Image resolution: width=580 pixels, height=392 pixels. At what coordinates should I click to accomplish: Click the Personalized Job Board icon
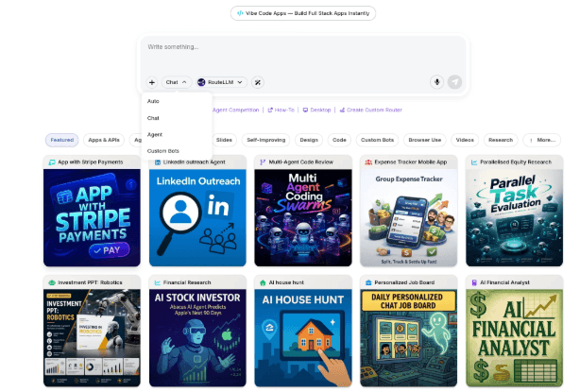point(368,282)
